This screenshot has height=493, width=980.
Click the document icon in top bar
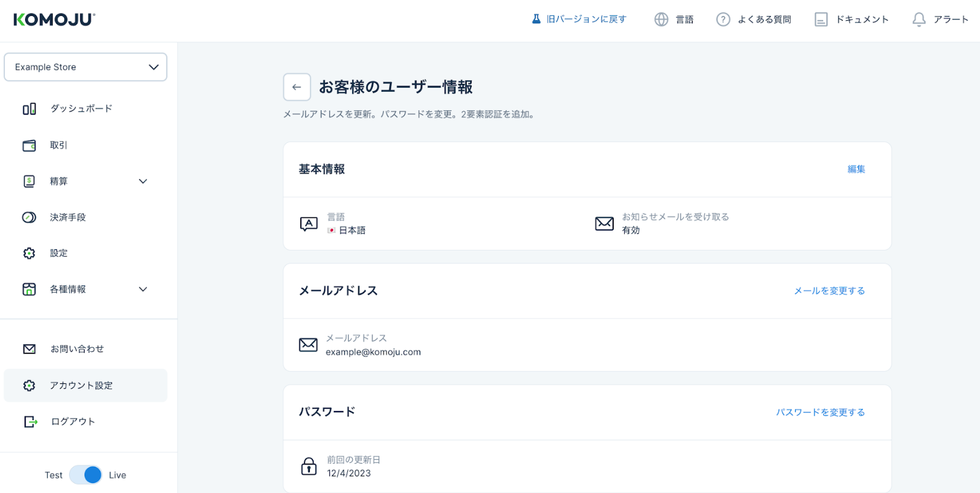(821, 20)
